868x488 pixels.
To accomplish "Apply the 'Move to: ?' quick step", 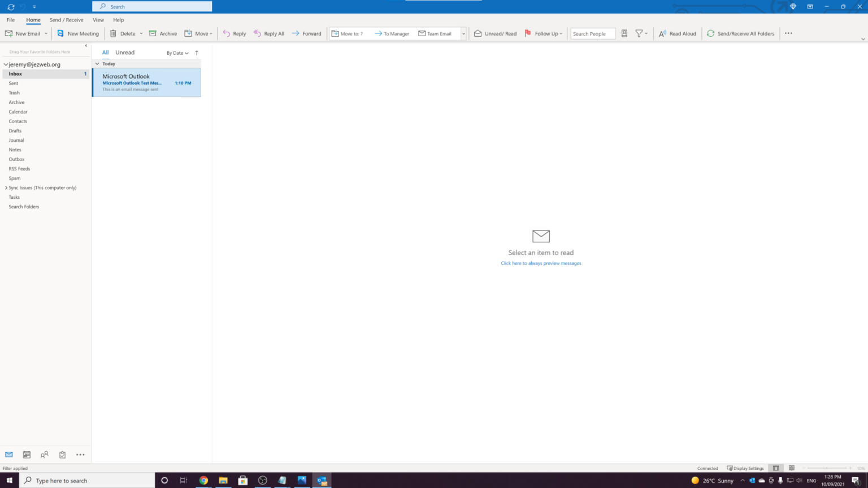I will coord(348,33).
